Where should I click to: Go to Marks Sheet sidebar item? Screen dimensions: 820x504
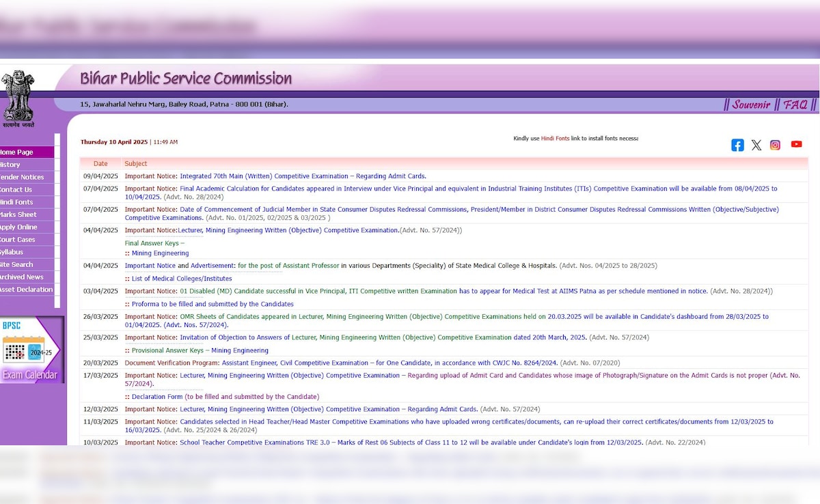click(x=19, y=214)
